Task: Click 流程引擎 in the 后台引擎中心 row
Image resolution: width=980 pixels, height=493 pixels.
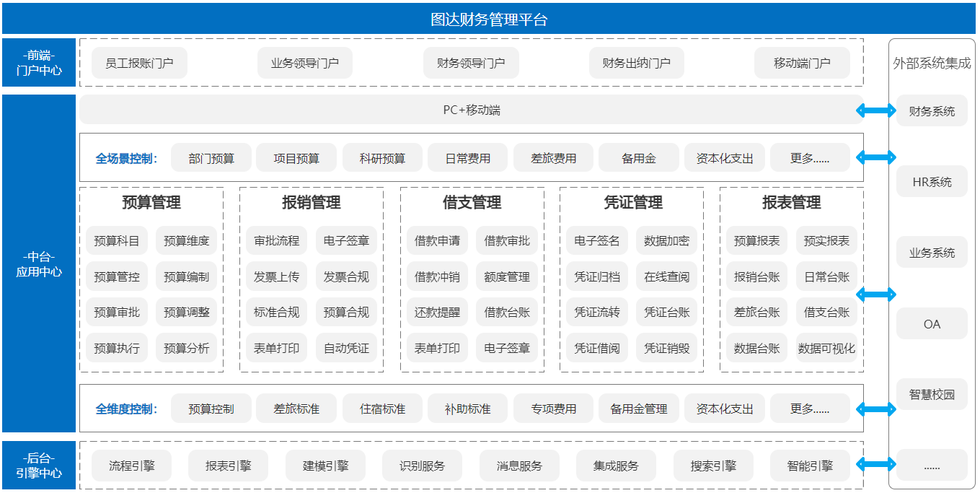Action: pos(131,465)
